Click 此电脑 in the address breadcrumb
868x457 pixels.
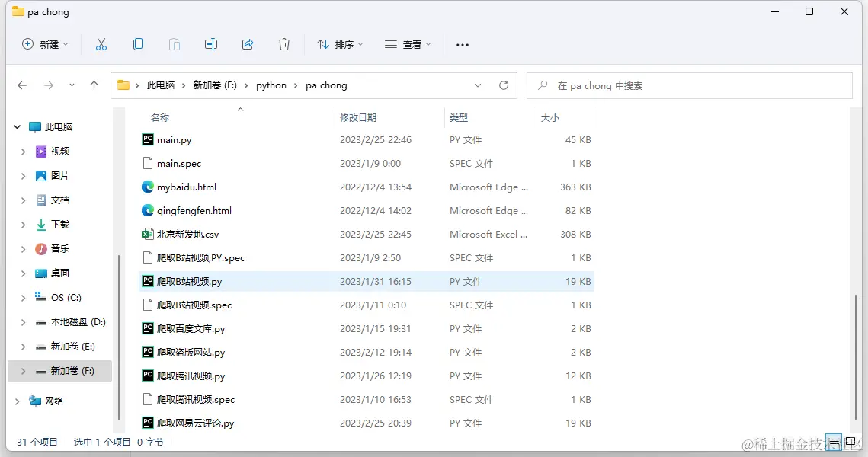(x=161, y=85)
